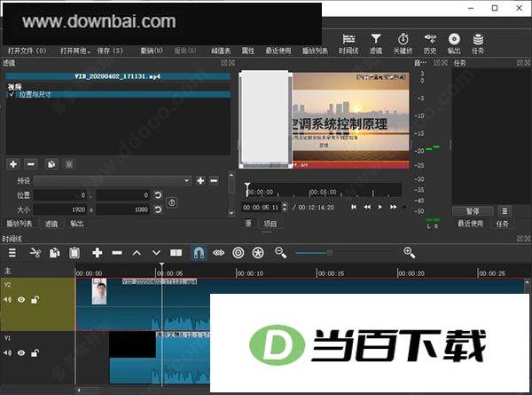Save preset with plus button
Viewport: 532px width, 395px height.
click(200, 181)
